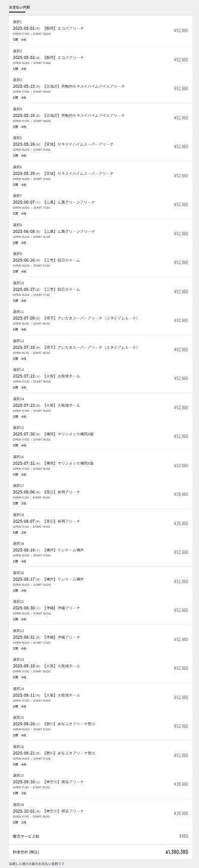Click 選択1 row for 2025/05/01 エコパアリーナ
Screen dimensions: 199x868
pyautogui.click(x=100, y=31)
